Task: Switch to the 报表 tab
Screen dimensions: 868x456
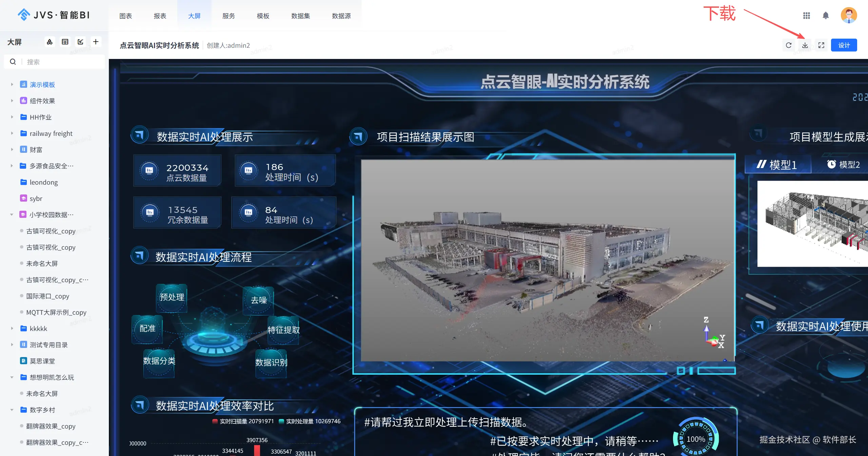Action: point(160,16)
